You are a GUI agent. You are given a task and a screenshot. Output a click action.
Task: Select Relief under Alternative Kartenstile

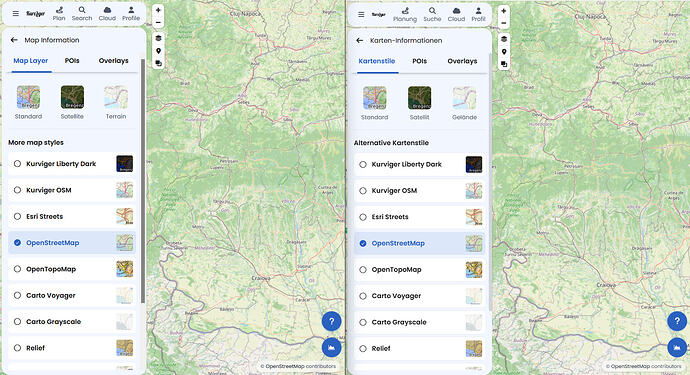[x=419, y=348]
